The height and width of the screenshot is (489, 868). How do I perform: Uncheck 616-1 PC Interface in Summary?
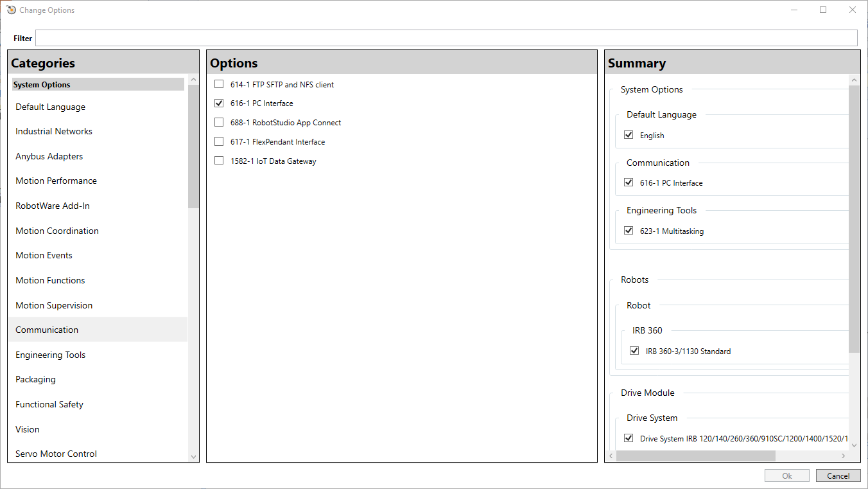point(629,182)
